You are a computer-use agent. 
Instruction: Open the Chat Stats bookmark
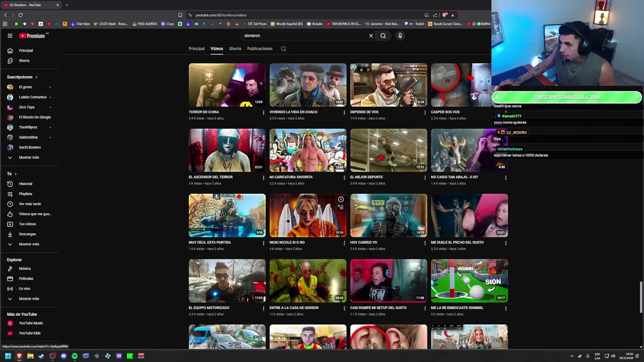(x=80, y=24)
